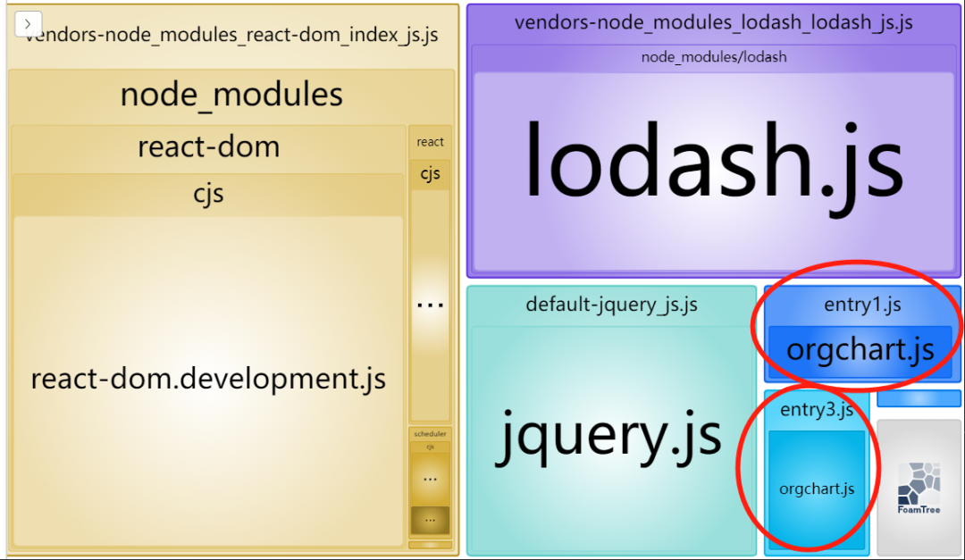The image size is (965, 560).
Task: Select the scheduler folder block
Action: [x=430, y=433]
